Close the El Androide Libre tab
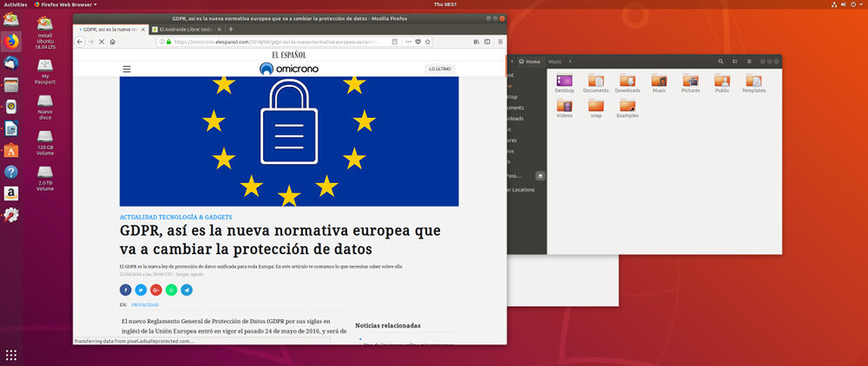 [x=220, y=29]
